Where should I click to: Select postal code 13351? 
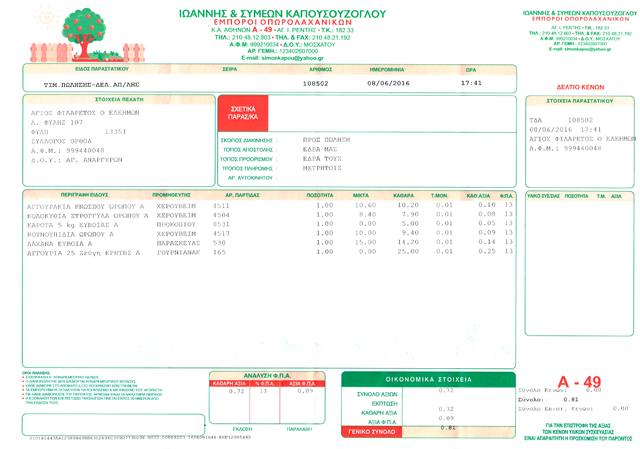[x=115, y=131]
